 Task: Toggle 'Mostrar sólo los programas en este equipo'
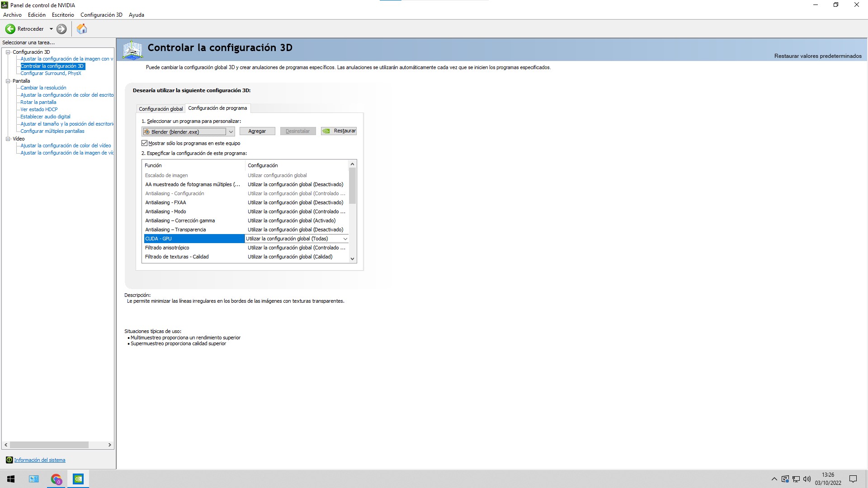pyautogui.click(x=145, y=143)
